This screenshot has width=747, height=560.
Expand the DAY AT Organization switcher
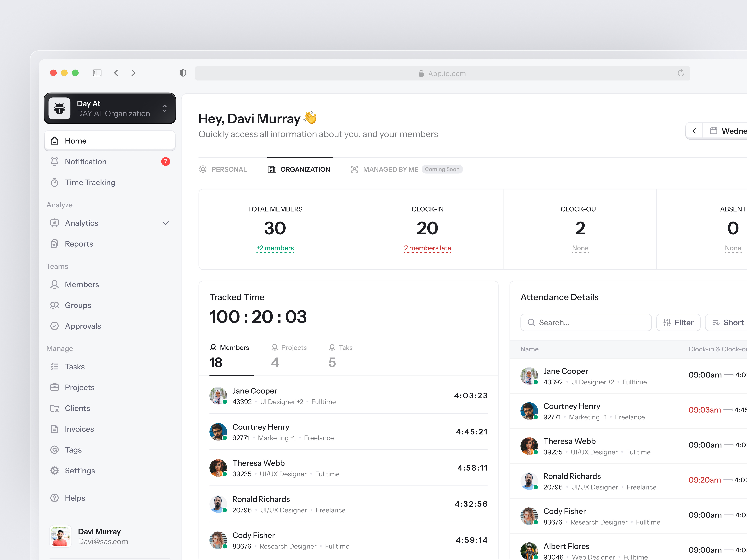164,108
